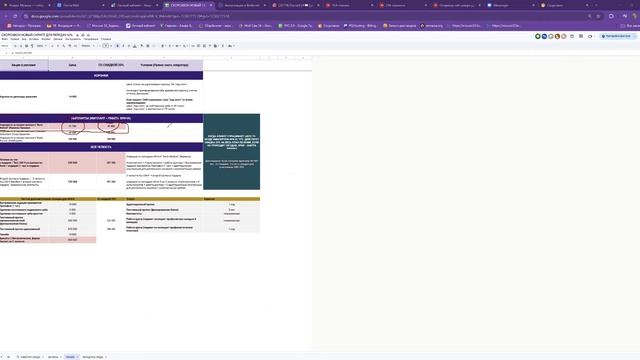Click the undo icon in the toolbar

(15, 46)
